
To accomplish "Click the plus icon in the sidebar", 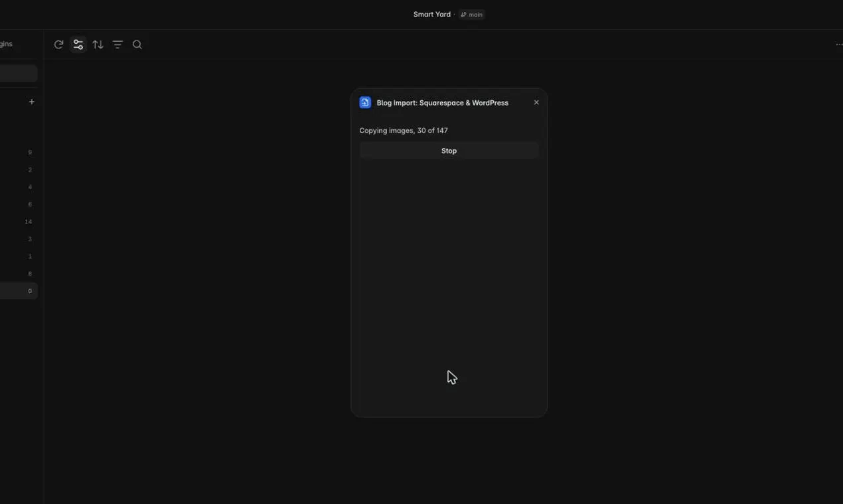I will [x=31, y=101].
